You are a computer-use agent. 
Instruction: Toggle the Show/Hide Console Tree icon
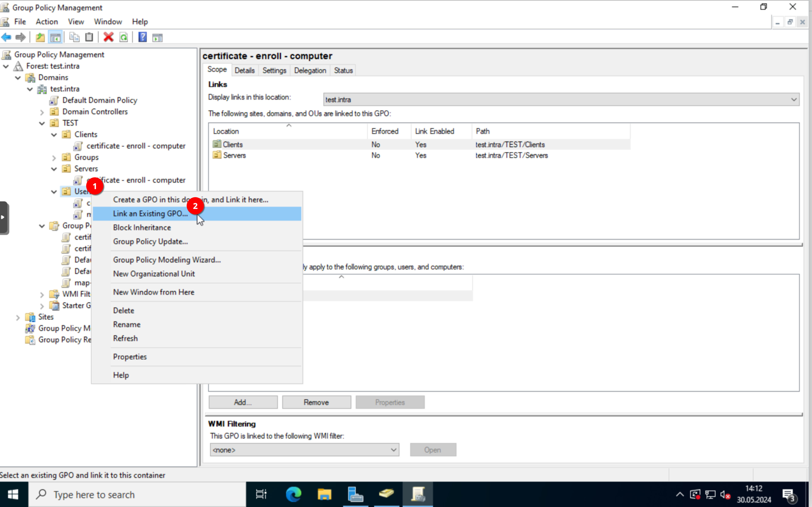[x=55, y=37]
